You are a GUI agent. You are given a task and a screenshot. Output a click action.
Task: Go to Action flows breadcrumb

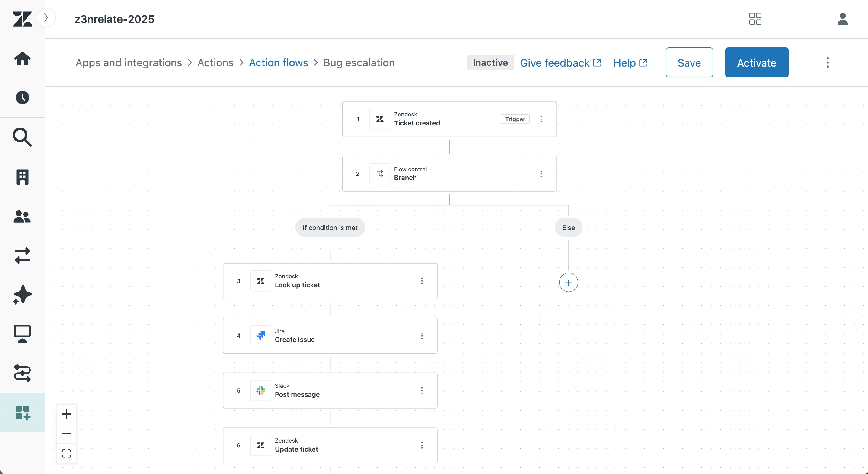[278, 63]
